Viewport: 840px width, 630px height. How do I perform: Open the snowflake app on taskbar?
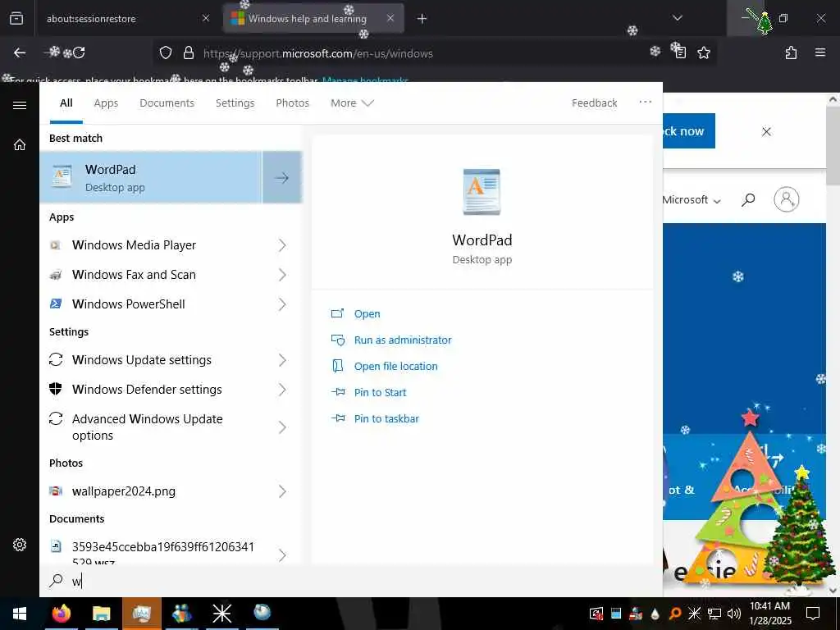pyautogui.click(x=221, y=614)
